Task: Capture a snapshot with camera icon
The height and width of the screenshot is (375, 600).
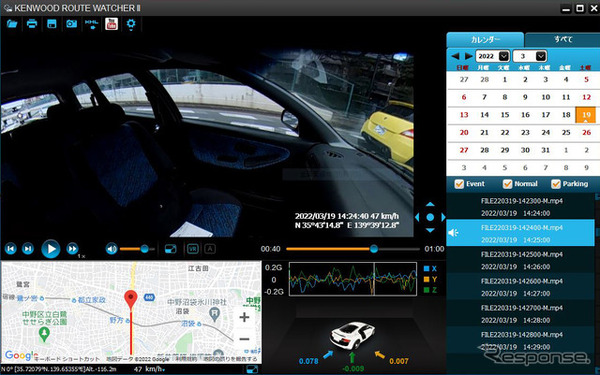Action: pyautogui.click(x=72, y=24)
